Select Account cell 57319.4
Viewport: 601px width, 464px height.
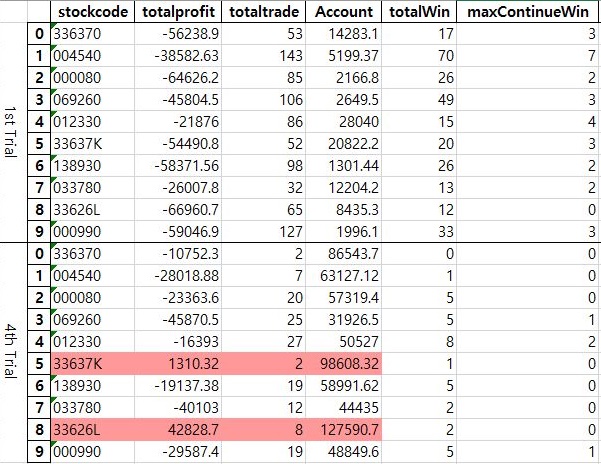tap(343, 298)
